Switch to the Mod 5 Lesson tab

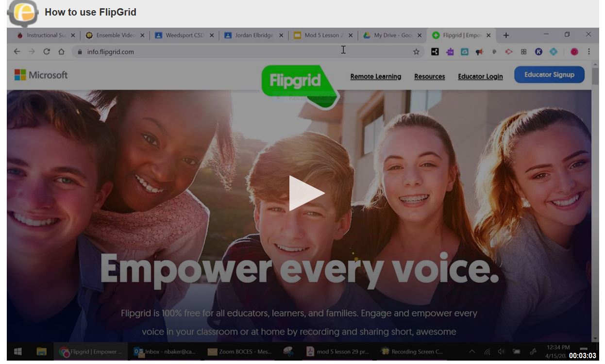click(x=324, y=35)
